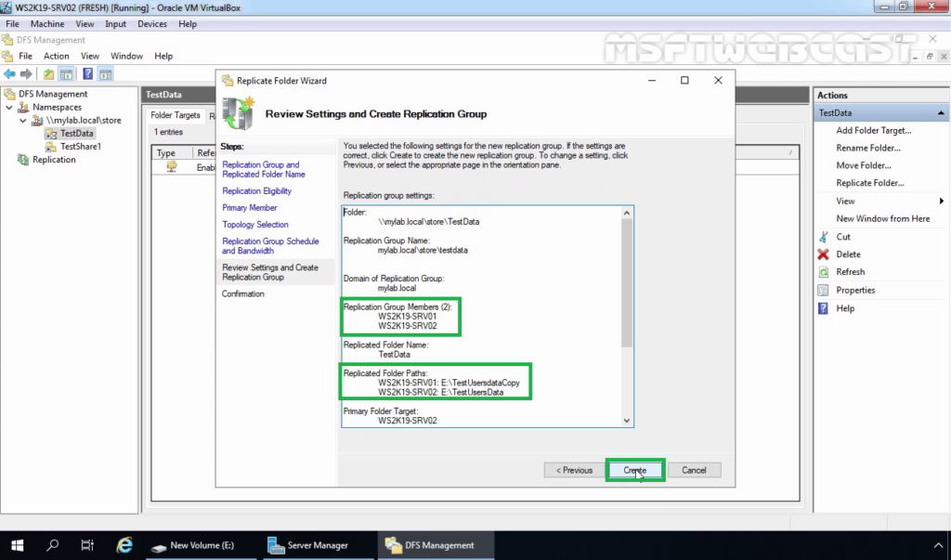
Task: Click the Up one level folder icon
Action: click(48, 74)
